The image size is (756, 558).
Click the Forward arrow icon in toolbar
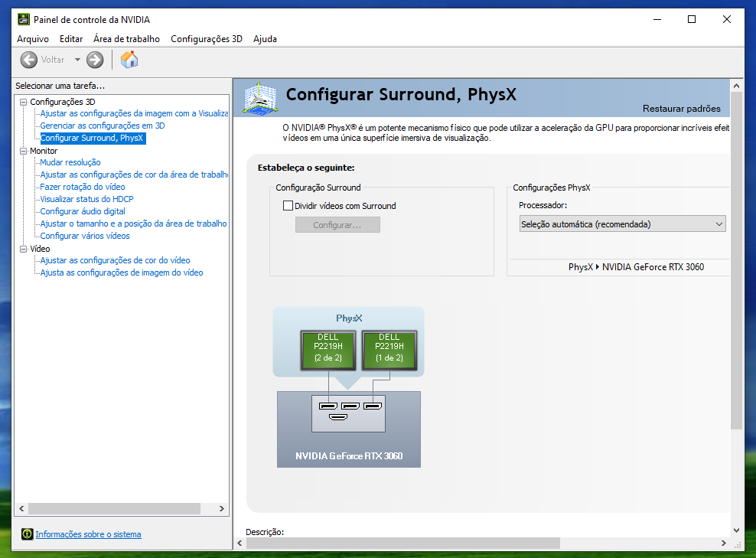click(95, 60)
